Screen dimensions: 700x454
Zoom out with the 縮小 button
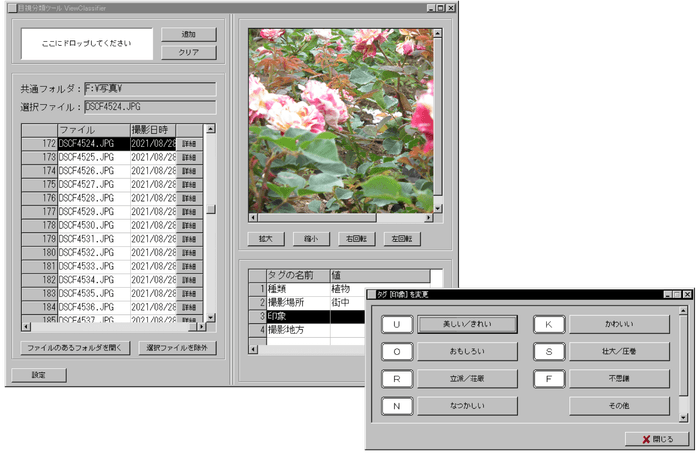pos(311,239)
